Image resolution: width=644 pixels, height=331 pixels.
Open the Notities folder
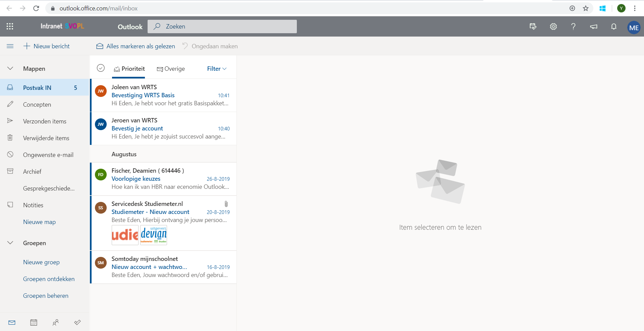tap(45, 205)
